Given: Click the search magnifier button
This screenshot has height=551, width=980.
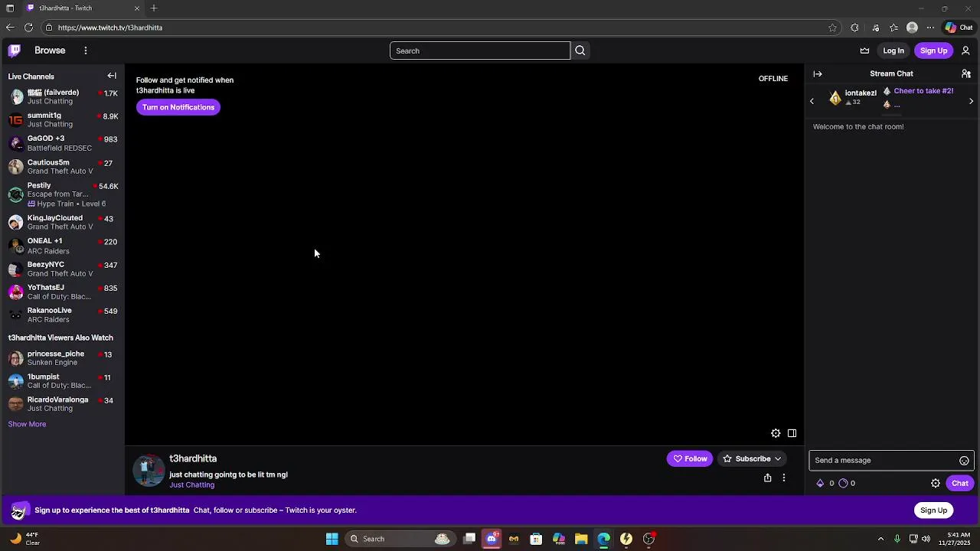Looking at the screenshot, I should 580,51.
